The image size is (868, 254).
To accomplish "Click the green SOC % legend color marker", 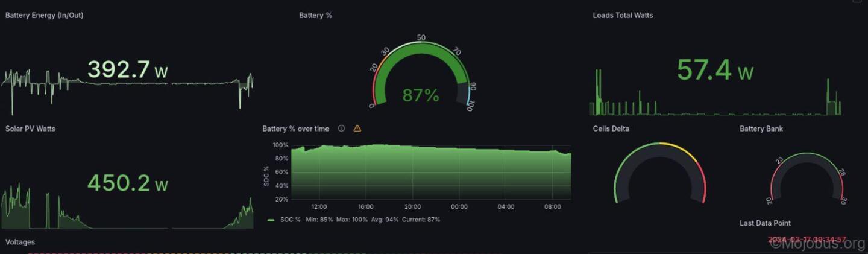I will [271, 220].
